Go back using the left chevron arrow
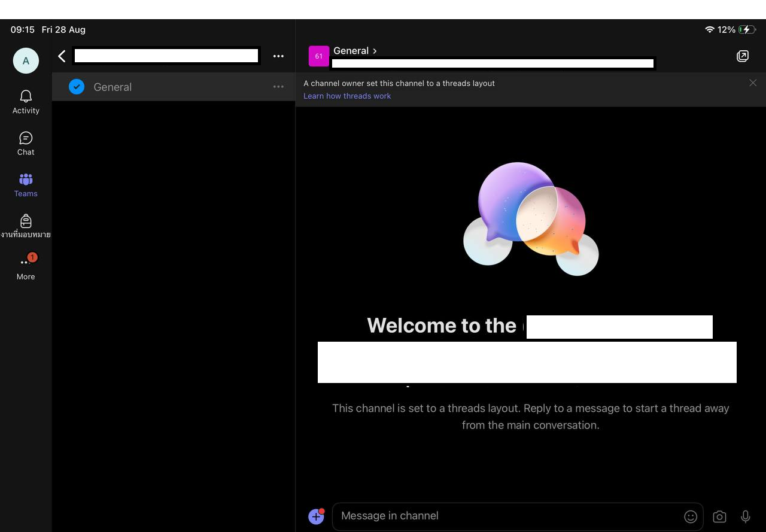766x532 pixels. (62, 56)
